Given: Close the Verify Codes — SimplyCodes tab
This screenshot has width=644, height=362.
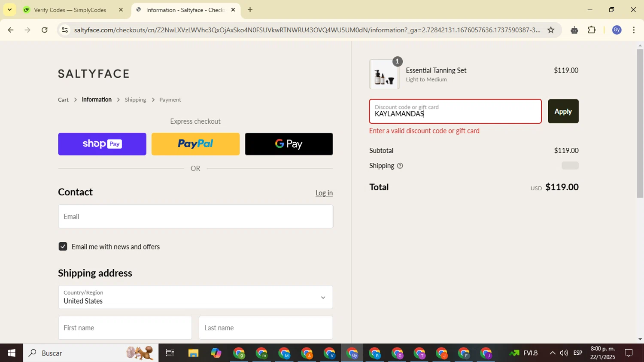Looking at the screenshot, I should click(121, 9).
